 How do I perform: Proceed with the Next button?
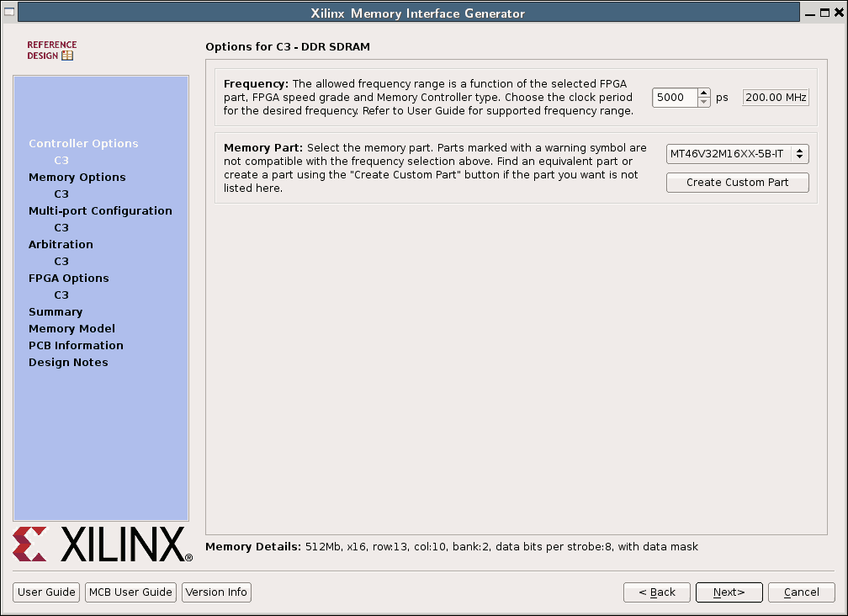click(x=729, y=592)
